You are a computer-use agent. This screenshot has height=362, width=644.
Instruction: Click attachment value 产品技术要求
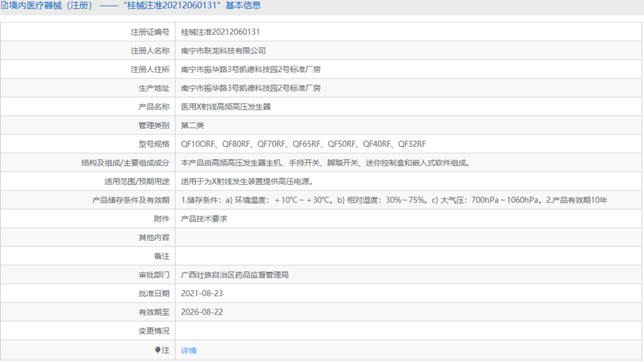coord(204,219)
